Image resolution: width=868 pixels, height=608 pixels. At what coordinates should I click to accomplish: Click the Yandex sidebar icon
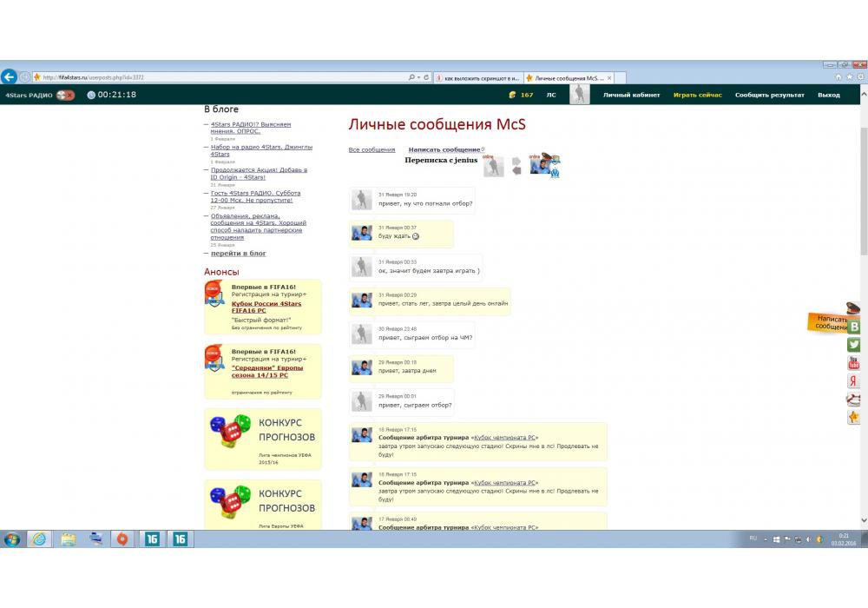point(854,381)
